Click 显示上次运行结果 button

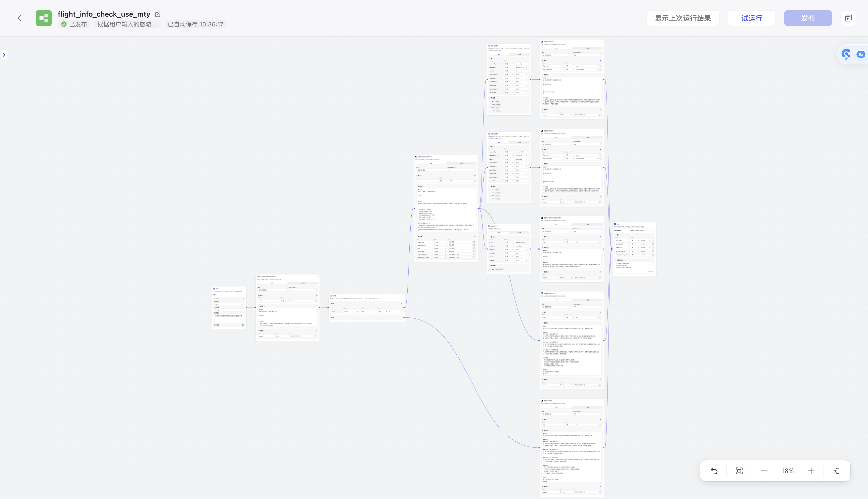coord(682,18)
